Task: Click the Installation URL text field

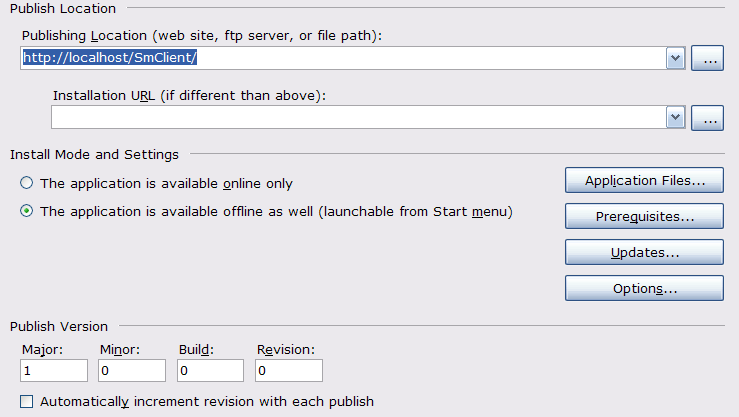Action: click(356, 118)
